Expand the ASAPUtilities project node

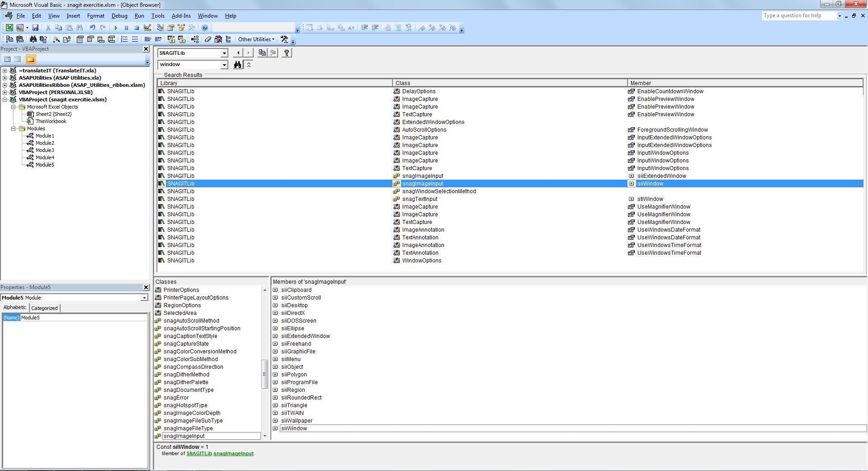click(x=5, y=78)
